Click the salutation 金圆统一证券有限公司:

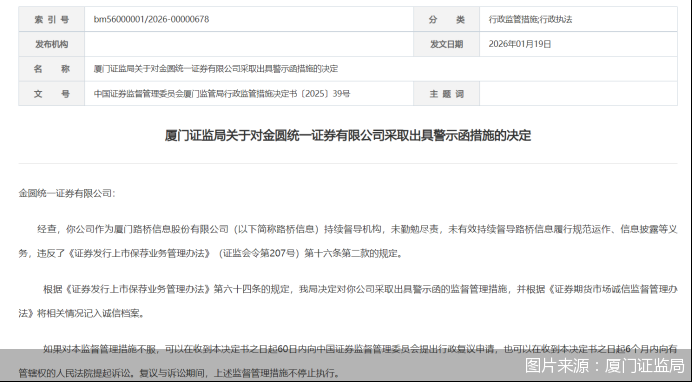coord(67,193)
